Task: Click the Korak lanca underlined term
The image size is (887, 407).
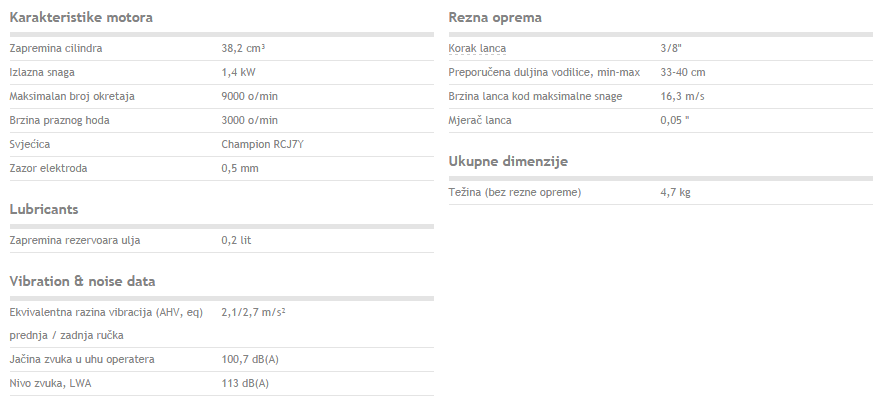Action: click(x=477, y=49)
